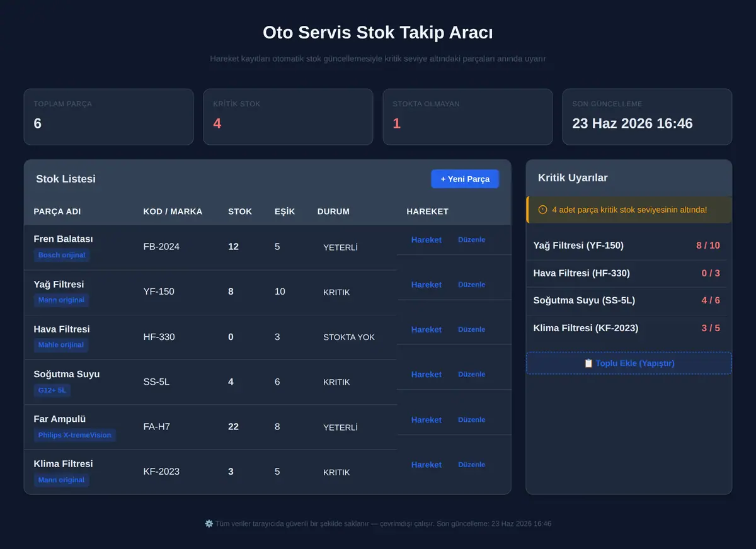Click the 4 adet parça kritik alert banner
Image resolution: width=756 pixels, height=549 pixels.
629,210
